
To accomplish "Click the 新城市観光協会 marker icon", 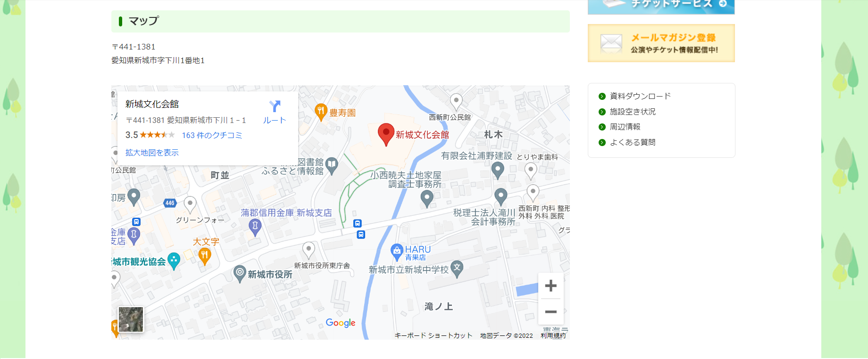I will click(x=174, y=261).
